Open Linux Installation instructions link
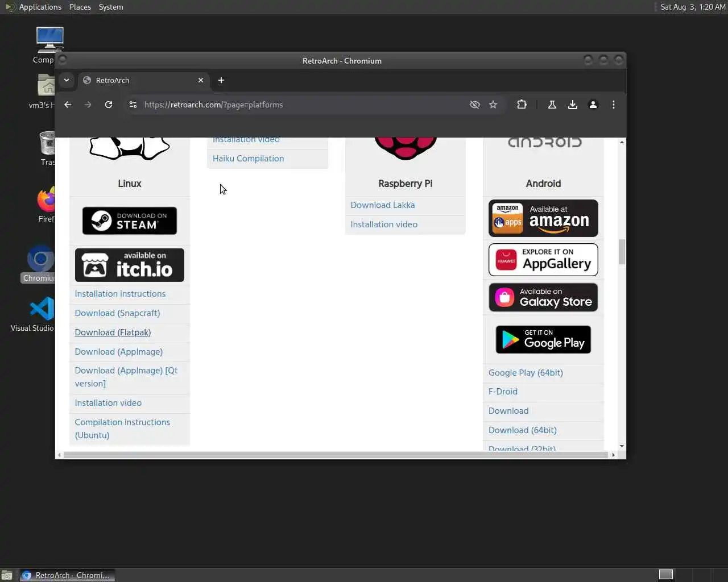728x582 pixels. tap(120, 294)
